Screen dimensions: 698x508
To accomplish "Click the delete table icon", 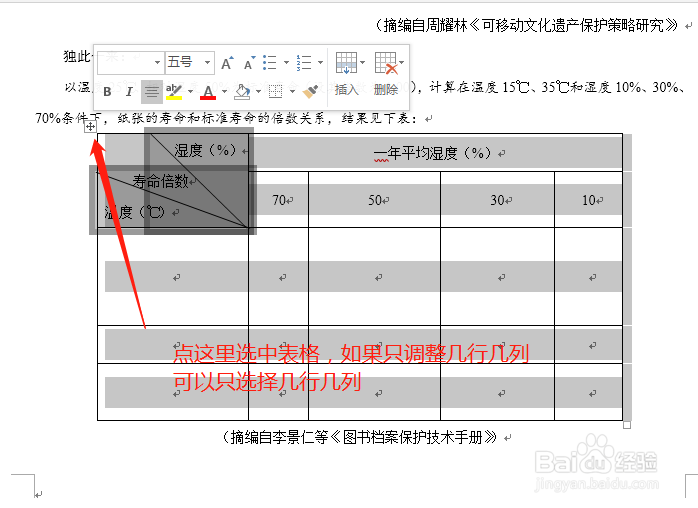I will pos(386,62).
